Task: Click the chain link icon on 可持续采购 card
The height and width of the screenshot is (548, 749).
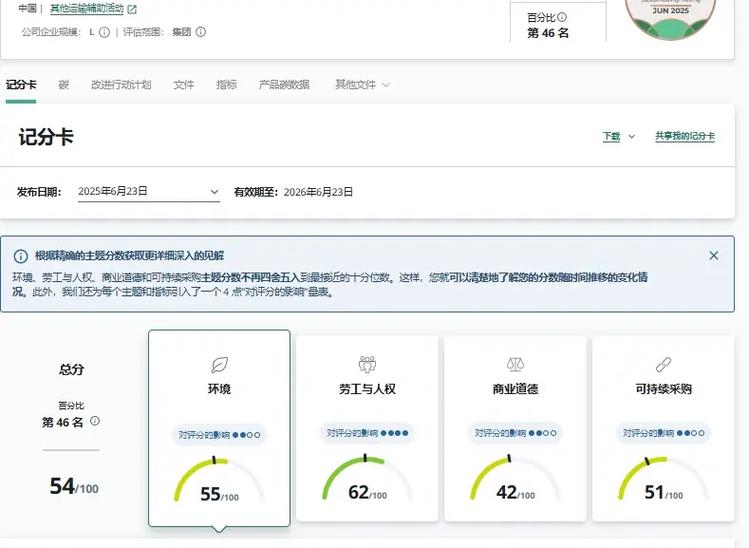Action: (x=663, y=365)
